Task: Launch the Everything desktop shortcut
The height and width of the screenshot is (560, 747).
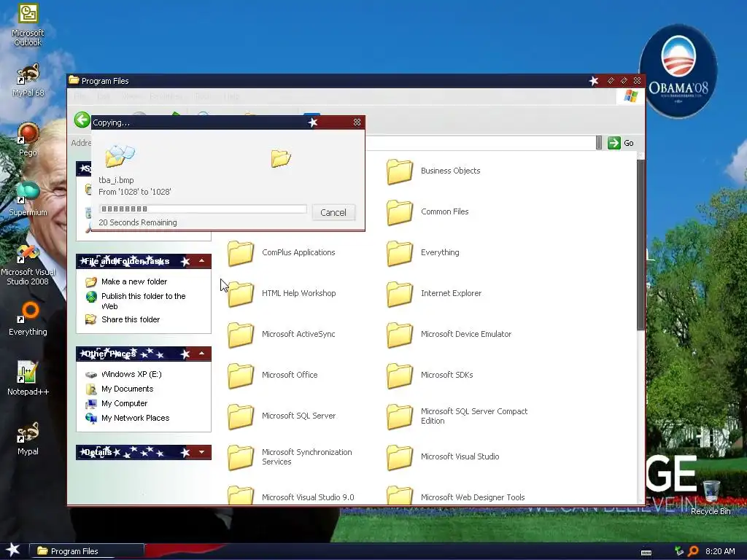Action: point(28,318)
